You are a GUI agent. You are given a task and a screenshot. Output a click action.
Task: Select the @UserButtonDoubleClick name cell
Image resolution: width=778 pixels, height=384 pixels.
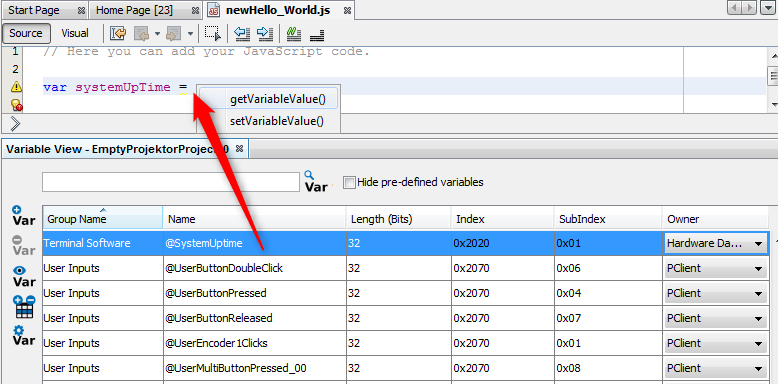(x=255, y=268)
